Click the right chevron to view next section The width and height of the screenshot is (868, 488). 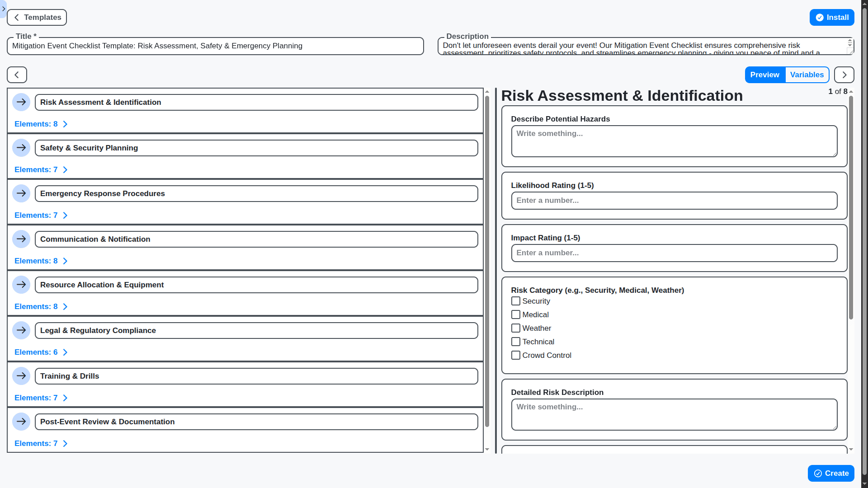point(844,75)
